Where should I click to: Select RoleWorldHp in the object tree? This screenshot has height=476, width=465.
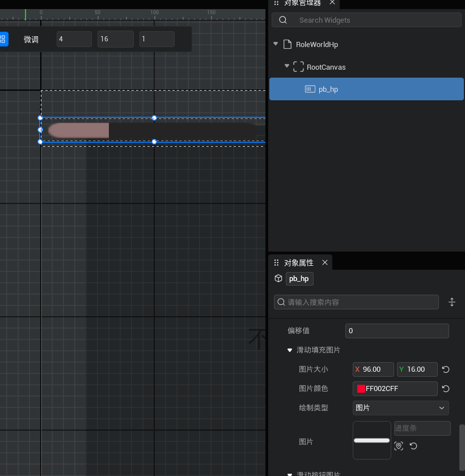317,45
